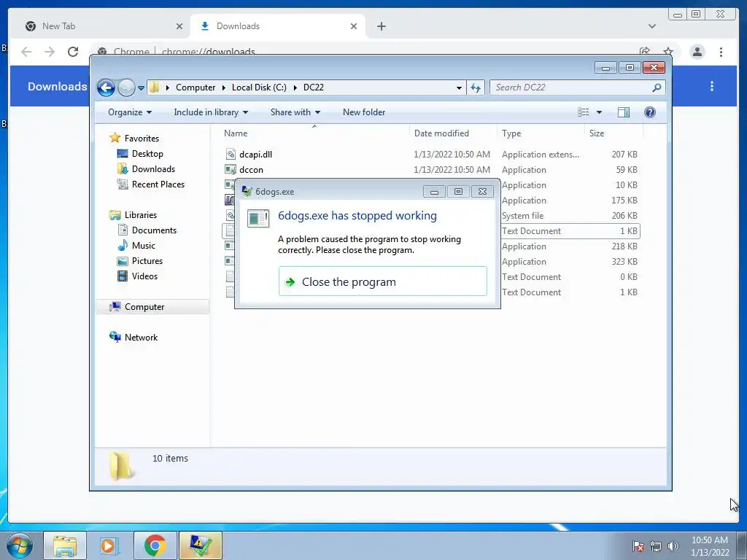The width and height of the screenshot is (747, 560).
Task: Open Downloads page more actions menu
Action: (712, 86)
